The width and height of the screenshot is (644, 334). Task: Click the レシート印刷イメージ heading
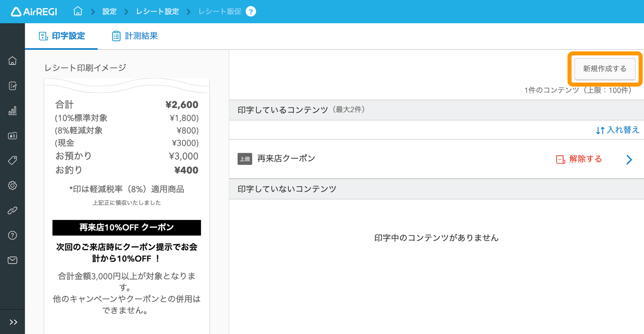point(85,68)
